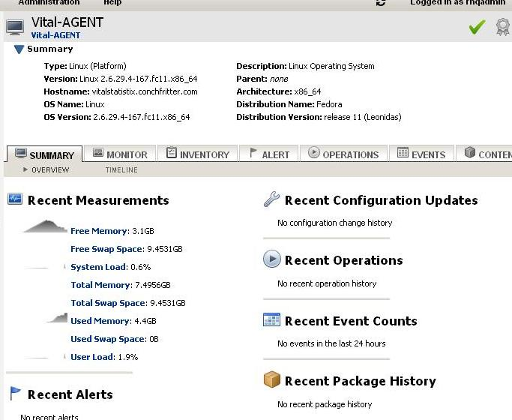Viewport: 512px width, 420px height.
Task: Click the Free Memory sparkline graph
Action: 46,226
